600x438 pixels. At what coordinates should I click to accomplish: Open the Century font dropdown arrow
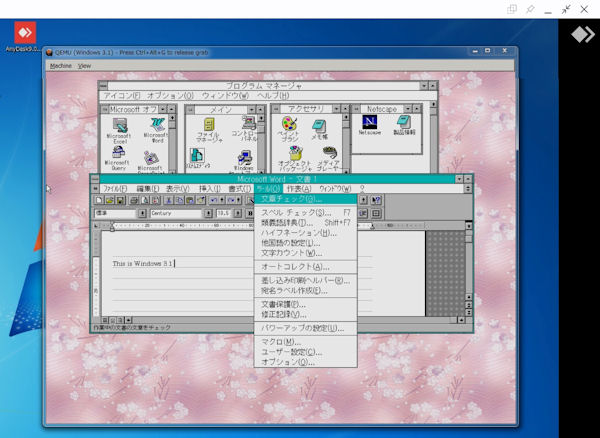click(208, 213)
